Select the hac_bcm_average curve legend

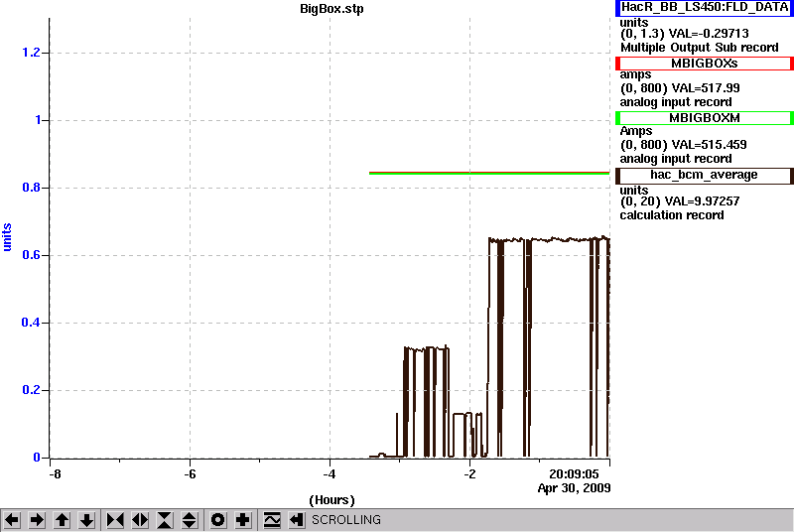(705, 175)
